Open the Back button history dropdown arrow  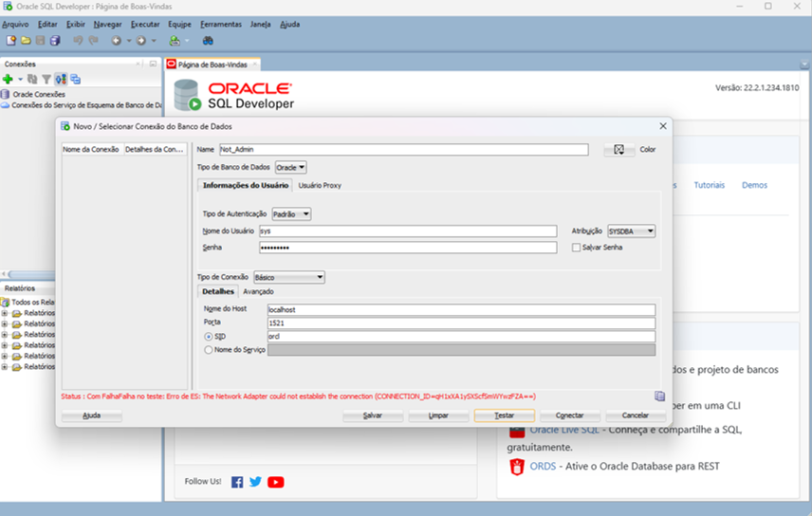point(129,41)
